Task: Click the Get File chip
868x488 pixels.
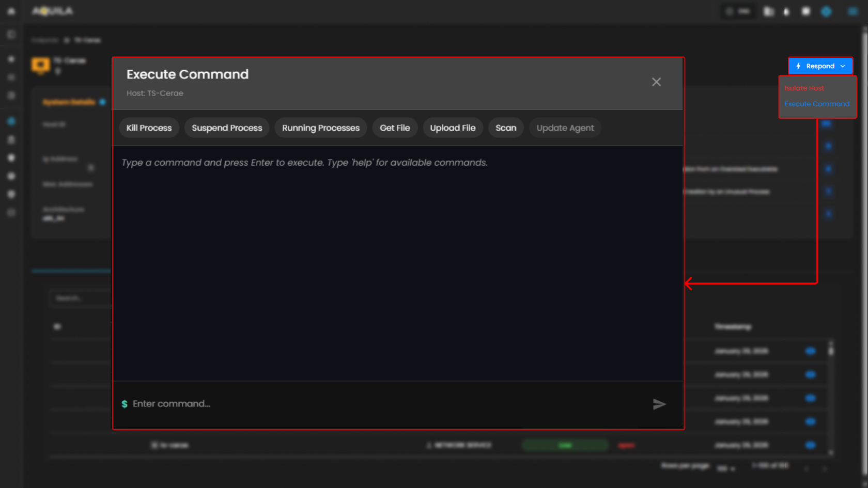Action: coord(395,128)
